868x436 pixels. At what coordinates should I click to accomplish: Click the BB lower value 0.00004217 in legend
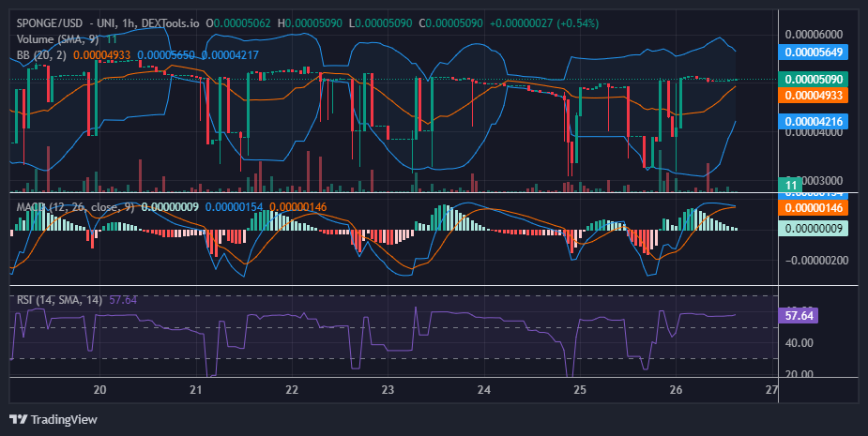click(230, 54)
